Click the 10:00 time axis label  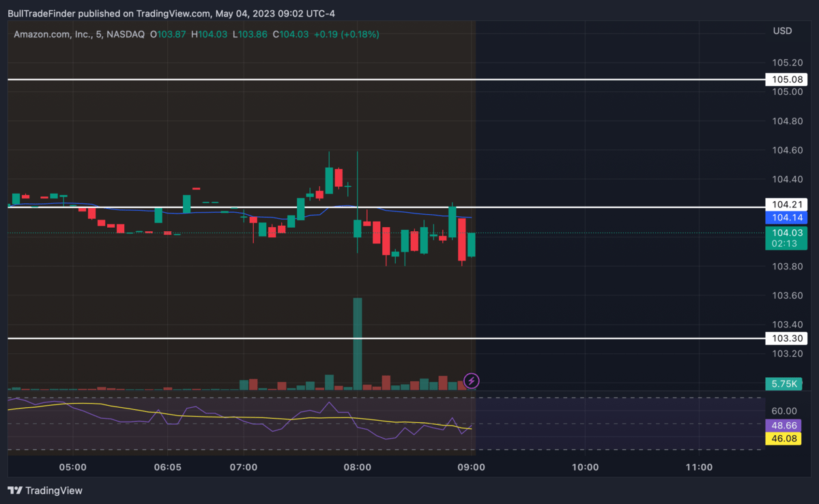click(x=585, y=467)
